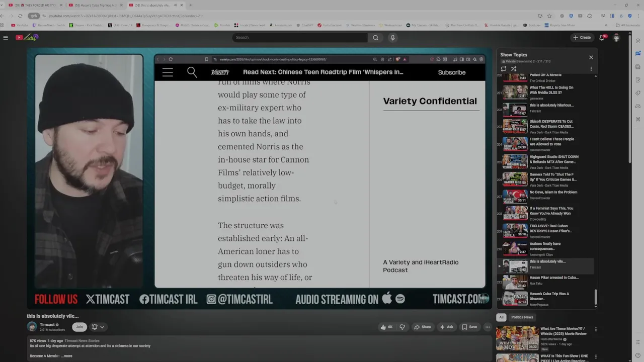Screen dimensions: 644x362
Task: Bookmark this page with star icon
Action: 549,16
